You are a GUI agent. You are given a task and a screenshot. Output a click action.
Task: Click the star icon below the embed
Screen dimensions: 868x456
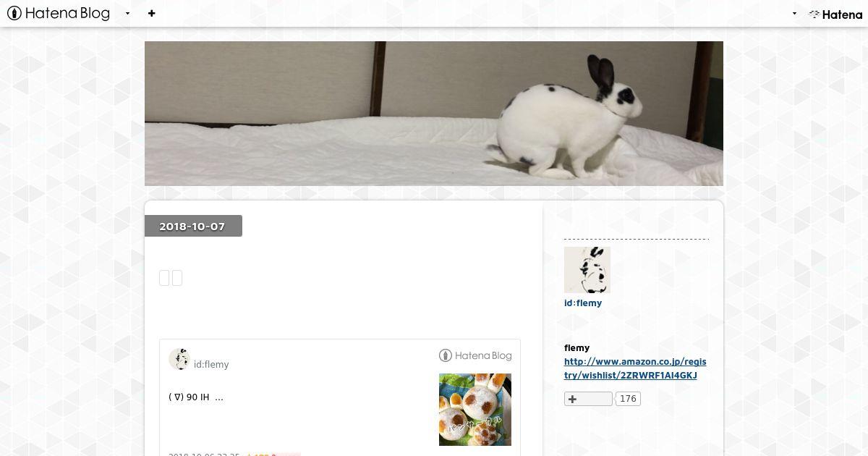coord(250,455)
